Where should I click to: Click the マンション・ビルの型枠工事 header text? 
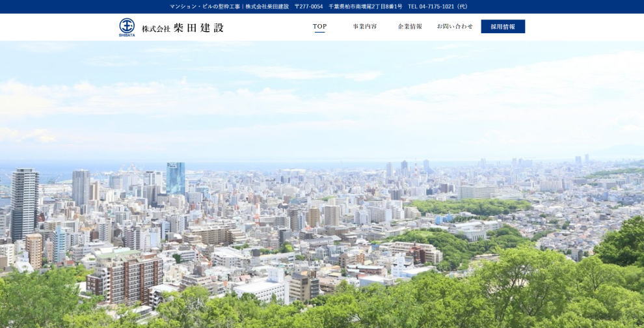[x=204, y=7]
